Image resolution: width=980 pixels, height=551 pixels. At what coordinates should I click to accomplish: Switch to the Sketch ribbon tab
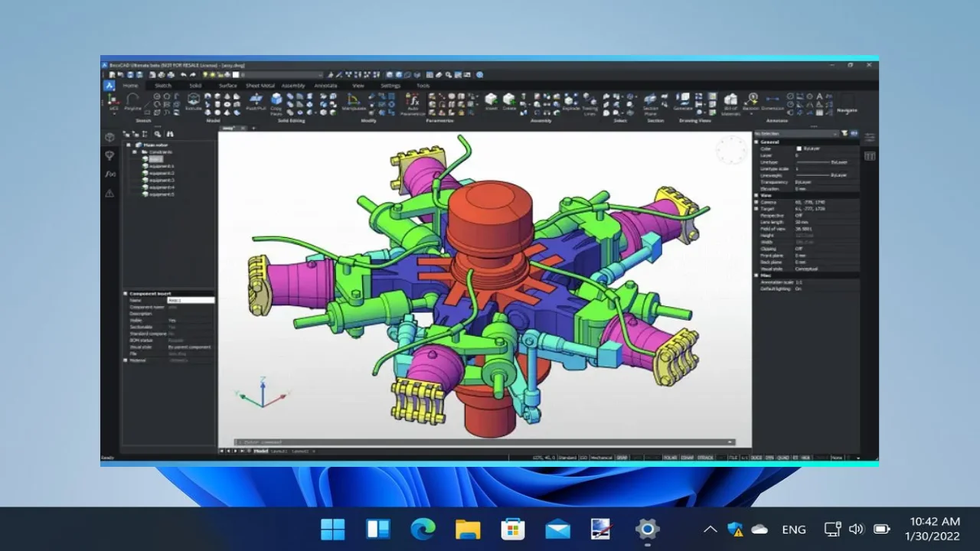[x=163, y=86]
